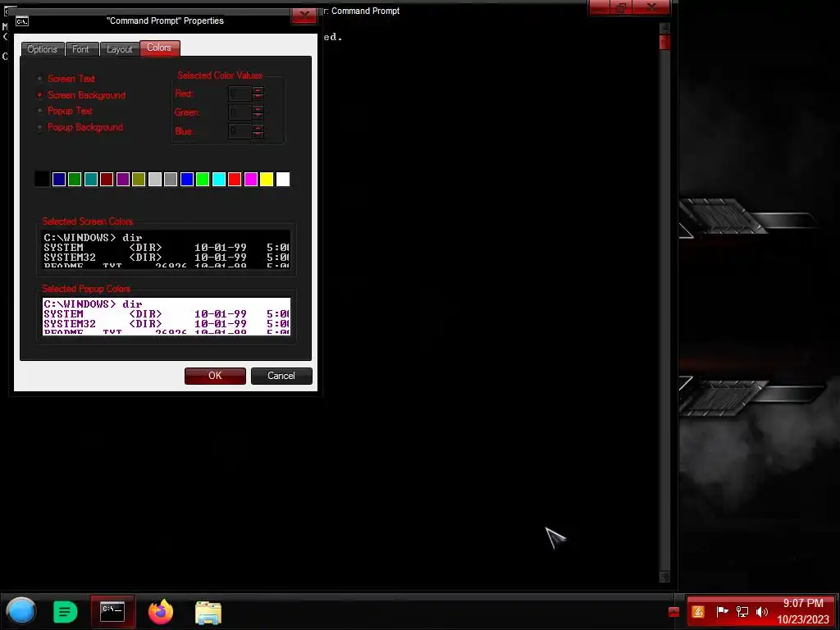Increase the Green value with up arrow
The height and width of the screenshot is (630, 840).
pos(258,109)
